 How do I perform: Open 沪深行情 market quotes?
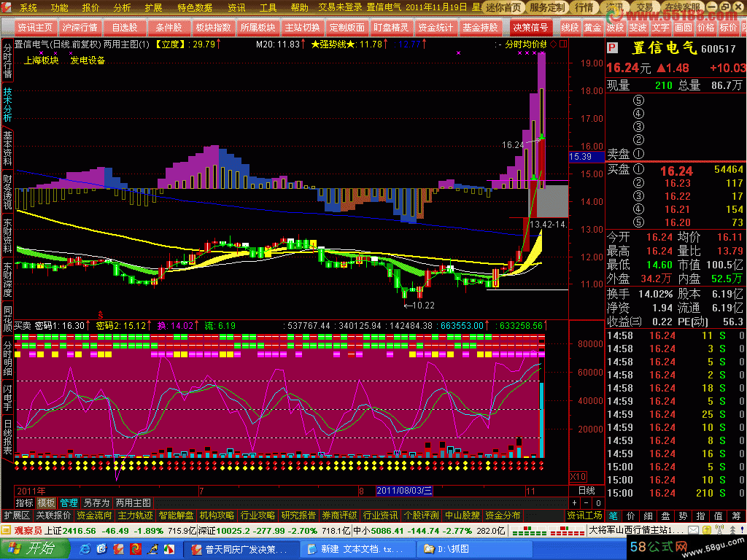click(80, 28)
